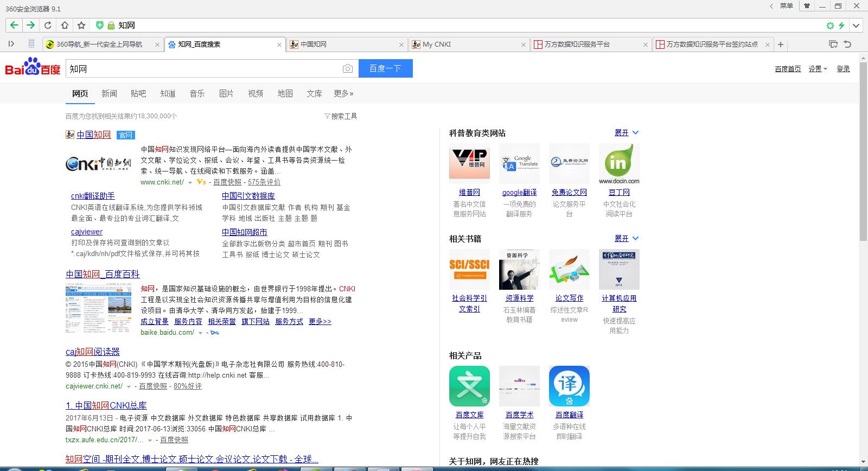Expand 相关书籍 section with 展开
The width and height of the screenshot is (868, 471).
pyautogui.click(x=627, y=239)
